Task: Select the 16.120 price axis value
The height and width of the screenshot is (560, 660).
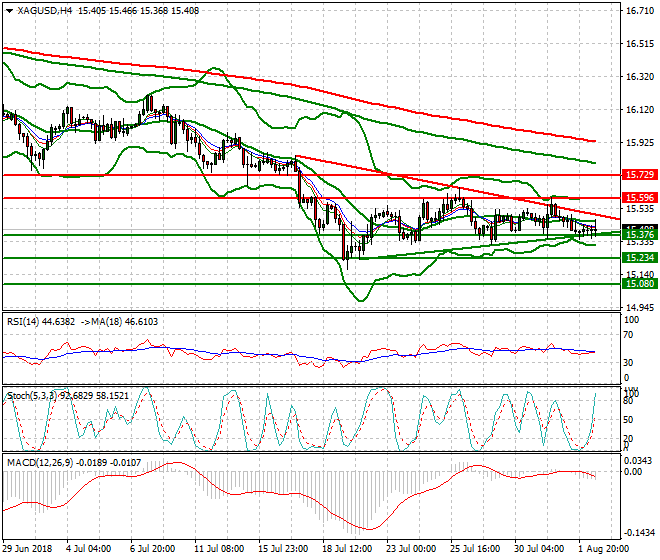Action: click(640, 109)
